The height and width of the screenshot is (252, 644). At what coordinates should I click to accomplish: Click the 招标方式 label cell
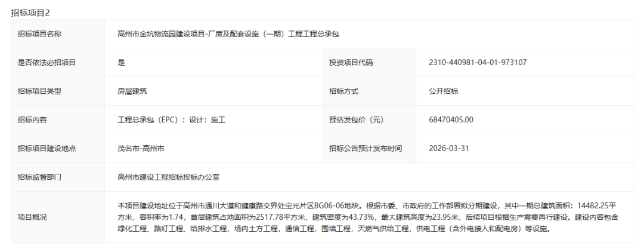pos(343,91)
